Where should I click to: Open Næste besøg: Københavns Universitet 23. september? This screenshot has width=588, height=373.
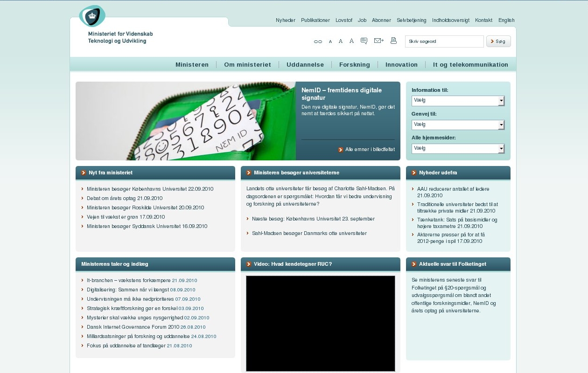(x=313, y=219)
